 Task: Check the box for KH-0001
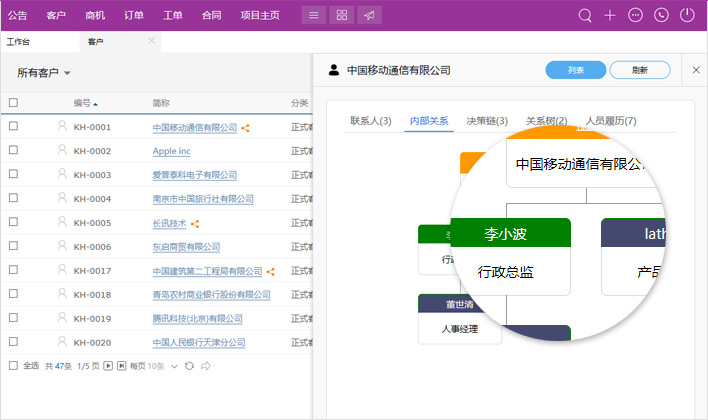click(x=14, y=126)
